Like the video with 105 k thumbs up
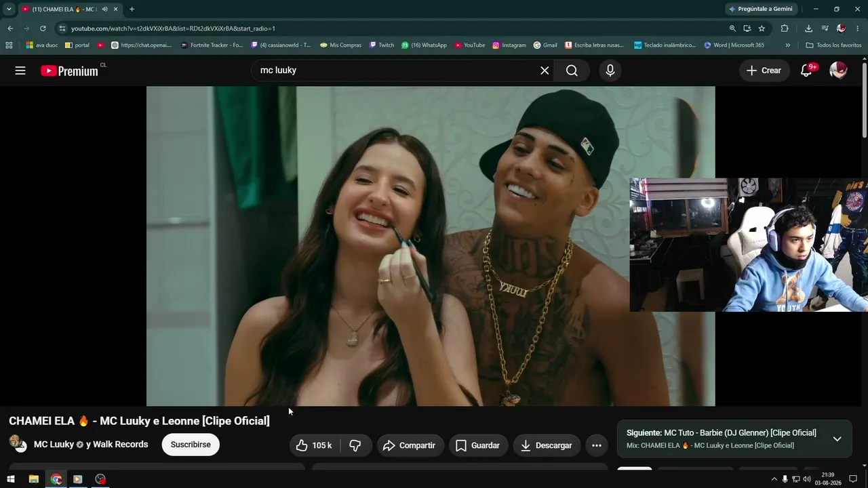The height and width of the screenshot is (488, 868). click(x=314, y=445)
